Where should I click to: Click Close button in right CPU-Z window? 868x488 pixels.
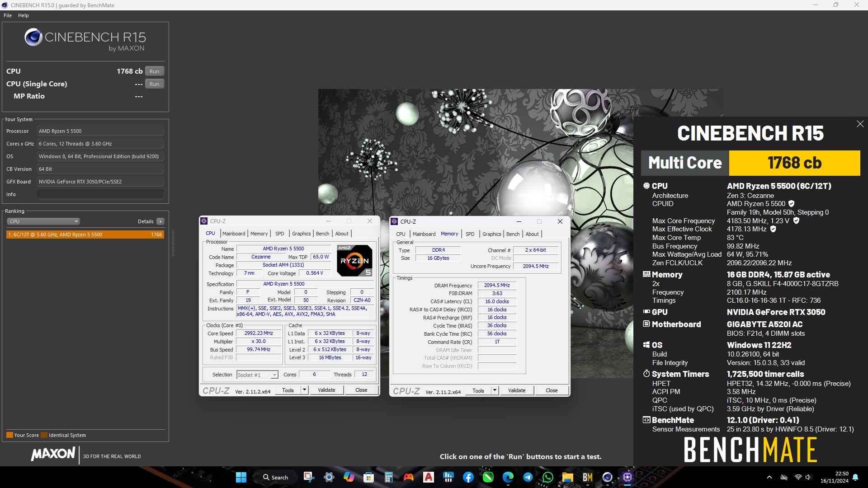[552, 391]
